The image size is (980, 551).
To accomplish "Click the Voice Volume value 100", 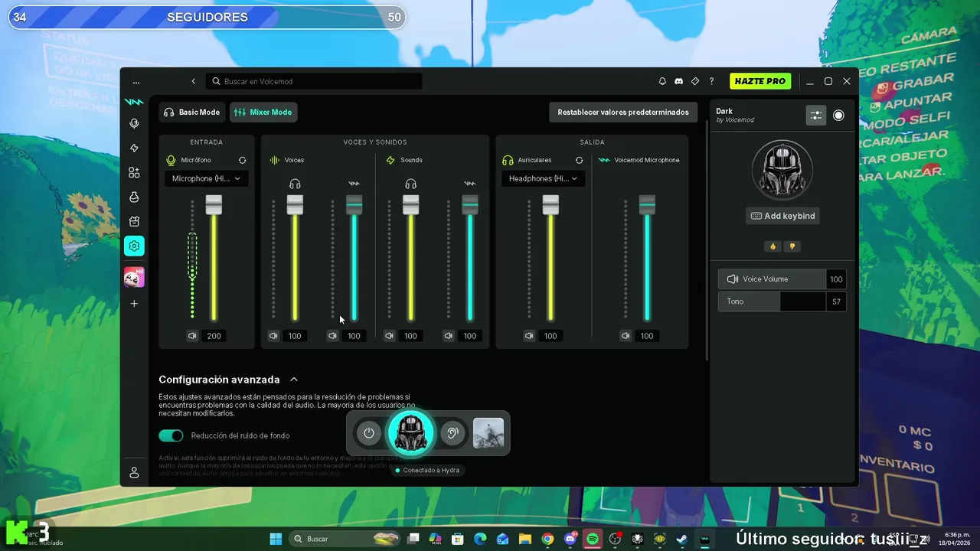I will click(x=836, y=279).
